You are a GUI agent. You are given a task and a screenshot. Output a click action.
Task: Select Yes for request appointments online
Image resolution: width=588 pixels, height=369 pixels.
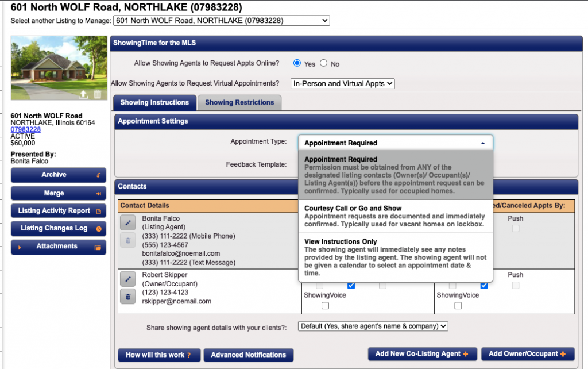pos(297,63)
